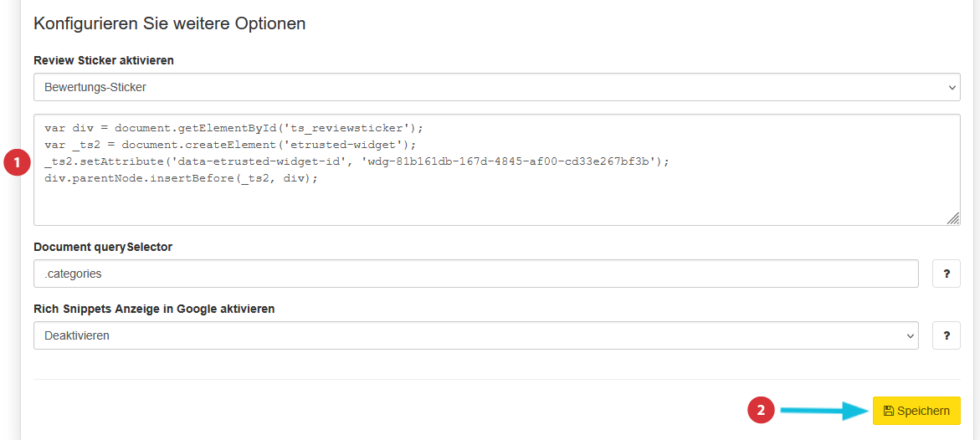This screenshot has width=980, height=440.
Task: Click the chevron on the Deaktivieren select
Action: 910,336
